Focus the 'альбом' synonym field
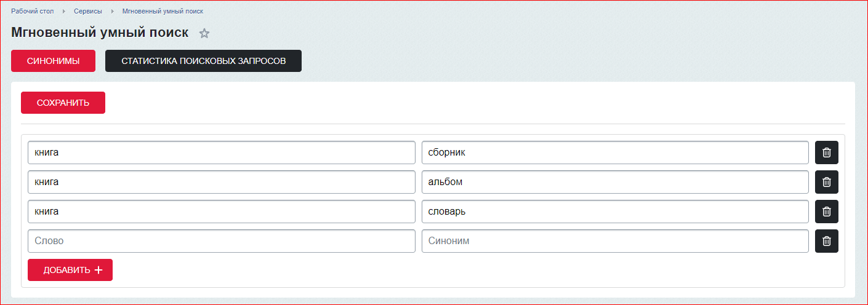Screen dimensions: 868x305 (614, 182)
